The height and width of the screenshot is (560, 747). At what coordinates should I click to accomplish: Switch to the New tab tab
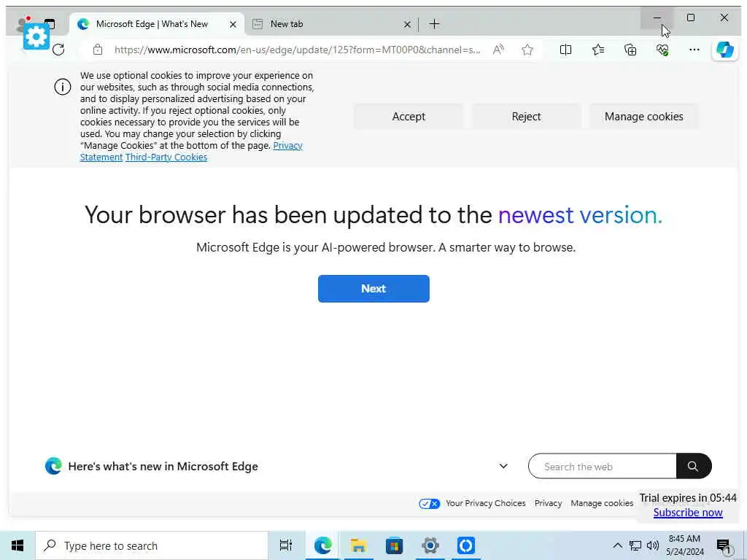[x=286, y=24]
